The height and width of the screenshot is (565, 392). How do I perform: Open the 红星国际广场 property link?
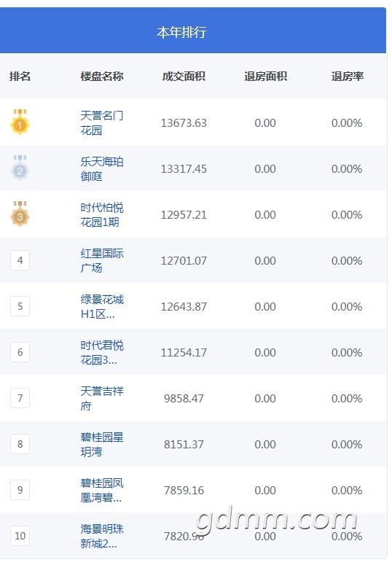click(102, 260)
